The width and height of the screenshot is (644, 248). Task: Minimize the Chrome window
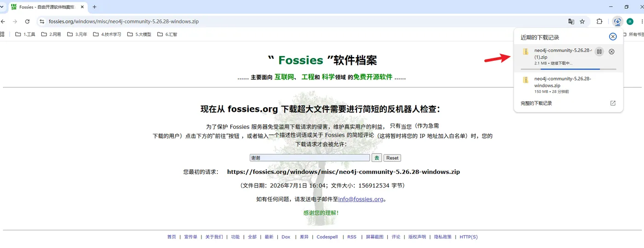[x=611, y=7]
